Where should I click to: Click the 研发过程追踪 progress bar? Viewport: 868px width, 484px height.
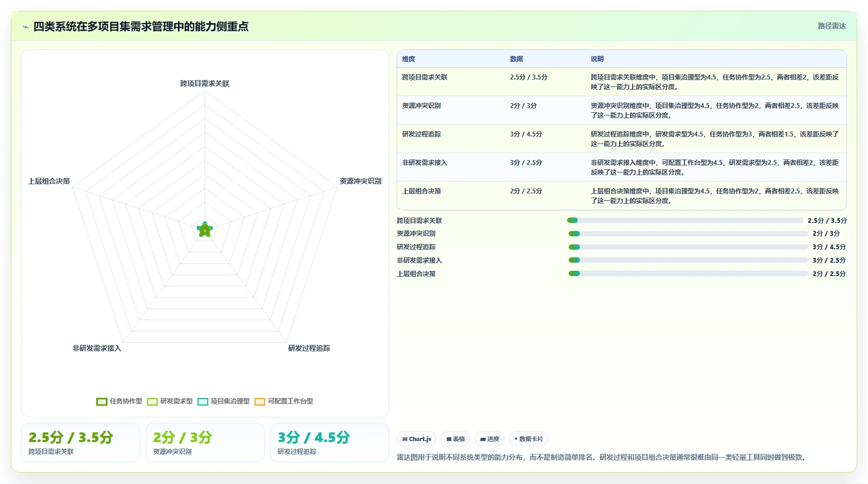pyautogui.click(x=688, y=247)
